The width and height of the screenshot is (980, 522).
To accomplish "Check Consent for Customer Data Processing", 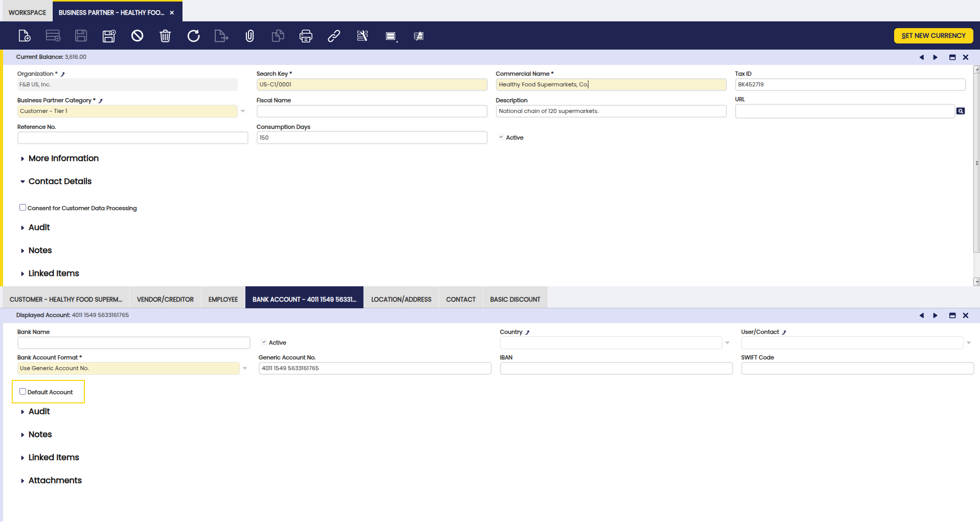I will [x=22, y=207].
